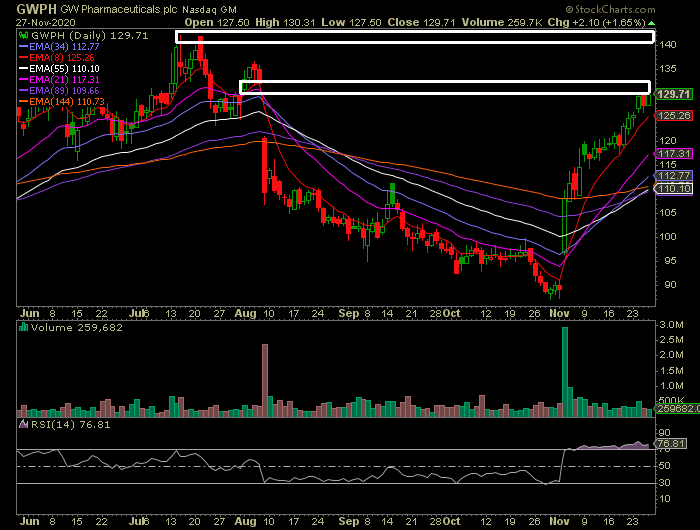Click Nov on the bottom RSI date axis

559,522
